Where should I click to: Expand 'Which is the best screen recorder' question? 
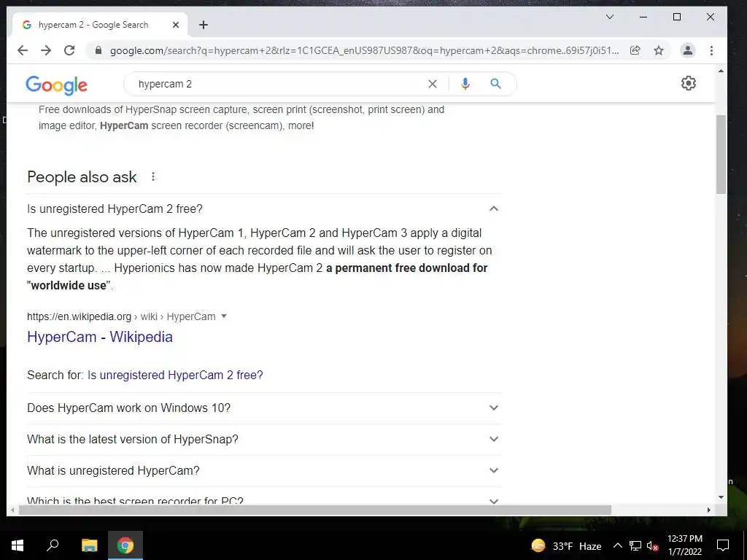(264, 497)
